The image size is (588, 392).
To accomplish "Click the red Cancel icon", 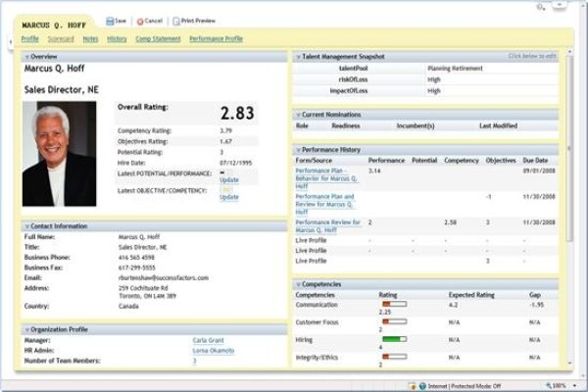I will (x=140, y=22).
